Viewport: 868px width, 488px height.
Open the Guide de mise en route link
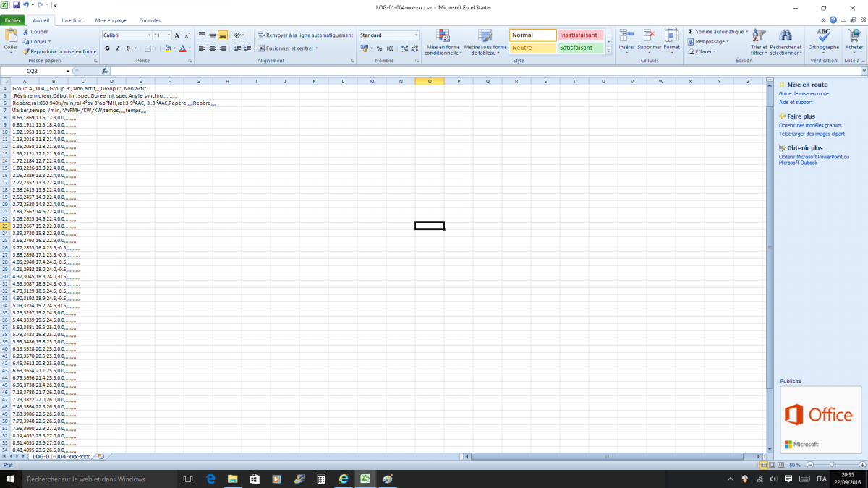coord(804,93)
